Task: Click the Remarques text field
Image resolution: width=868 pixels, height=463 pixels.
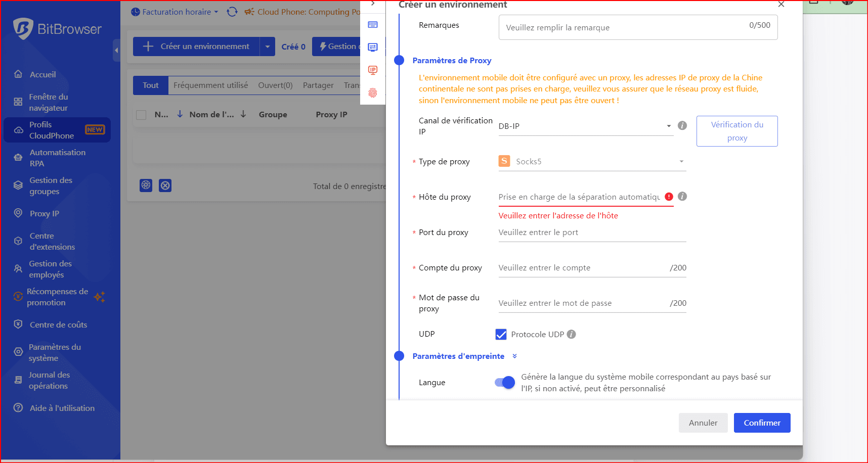Action: tap(622, 28)
